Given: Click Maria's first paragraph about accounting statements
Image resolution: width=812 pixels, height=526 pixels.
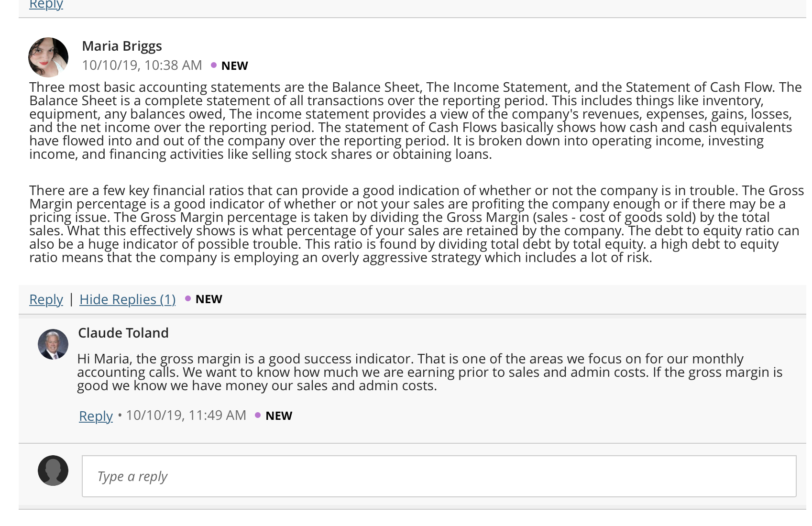Looking at the screenshot, I should click(415, 121).
